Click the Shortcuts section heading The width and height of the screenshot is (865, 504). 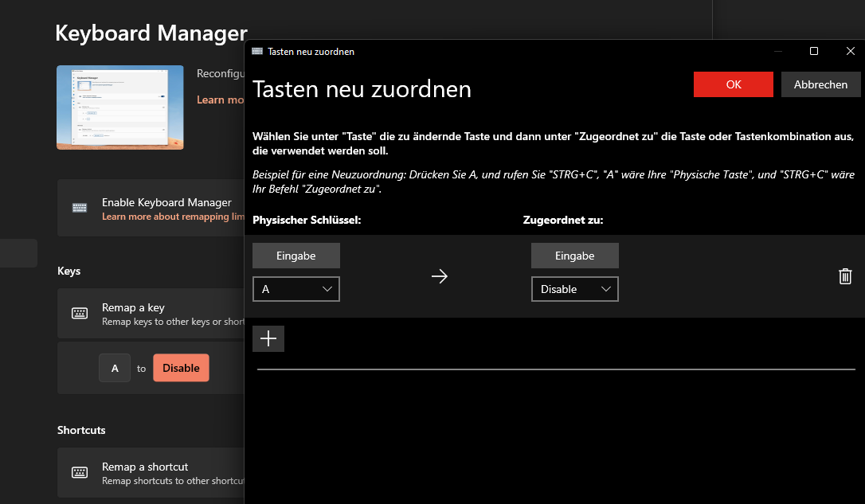tap(81, 430)
